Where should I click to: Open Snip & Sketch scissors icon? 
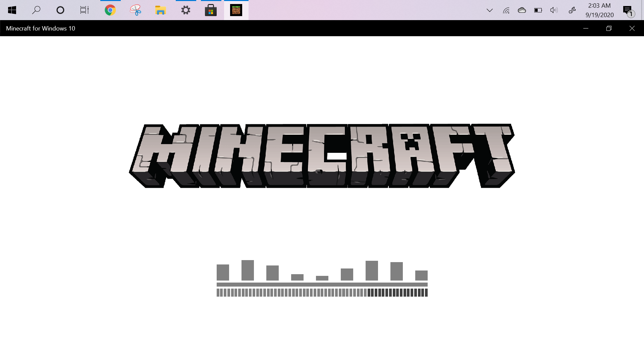[136, 10]
